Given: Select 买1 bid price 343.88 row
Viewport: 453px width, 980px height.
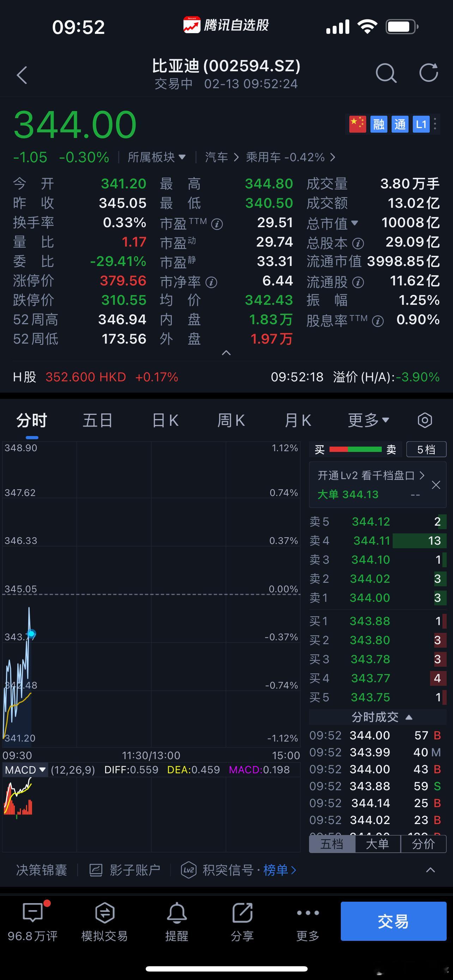Looking at the screenshot, I should click(x=377, y=621).
